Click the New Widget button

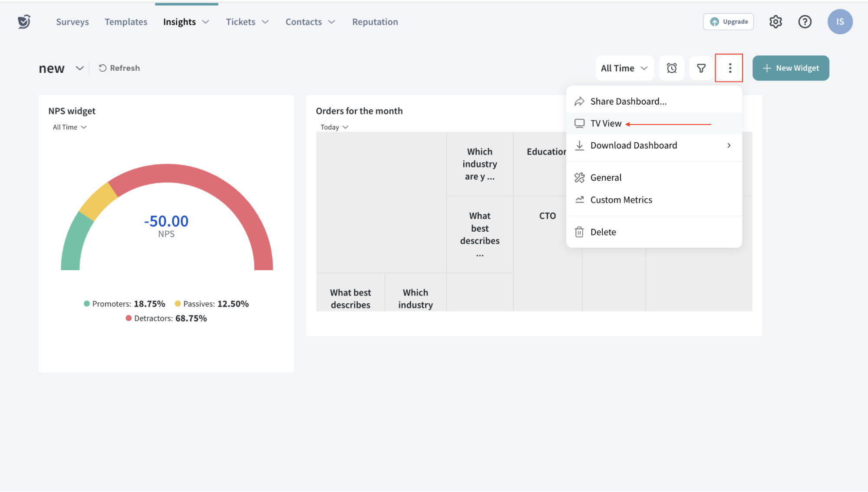pos(790,68)
